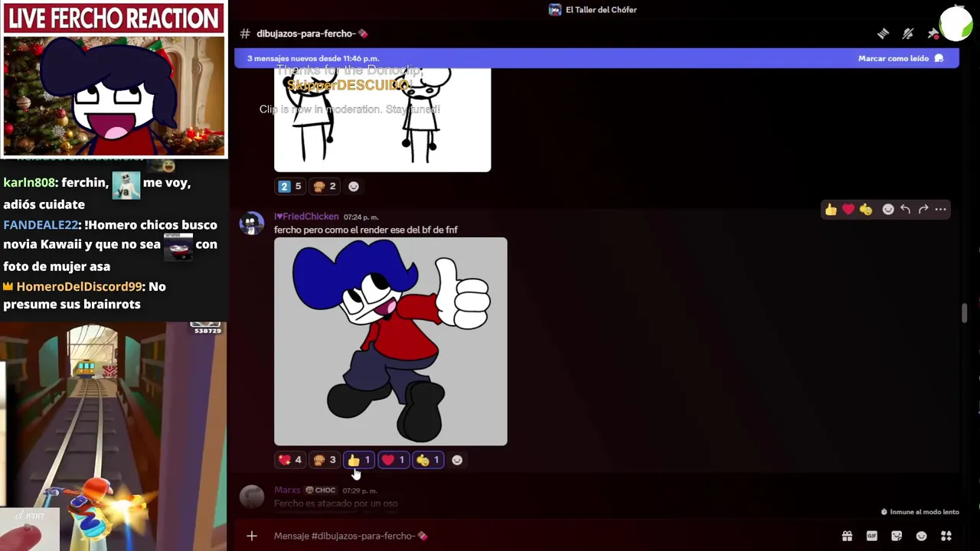Toggle the sparkle-heart reaction with count 4
The height and width of the screenshot is (551, 980).
click(x=290, y=460)
